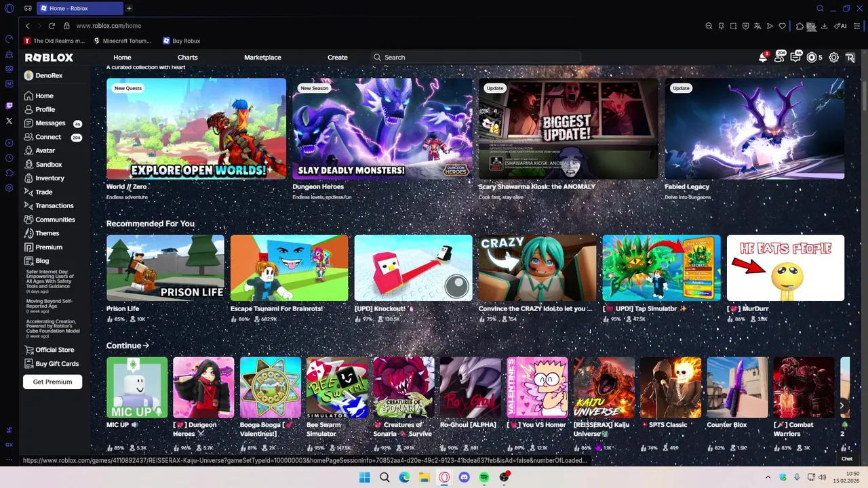This screenshot has height=488, width=868.
Task: Open Fabled Legacy featured card
Action: 755,129
